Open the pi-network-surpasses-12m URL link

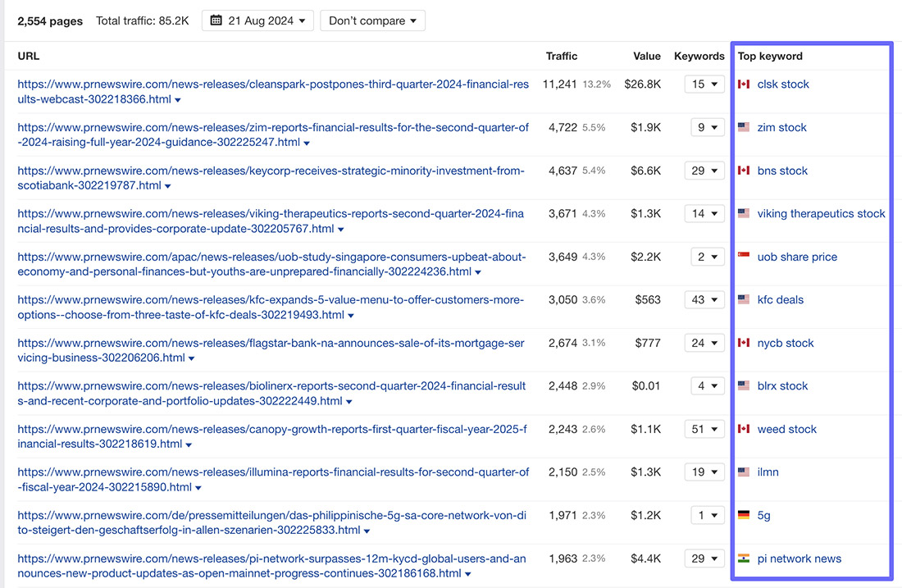point(271,566)
